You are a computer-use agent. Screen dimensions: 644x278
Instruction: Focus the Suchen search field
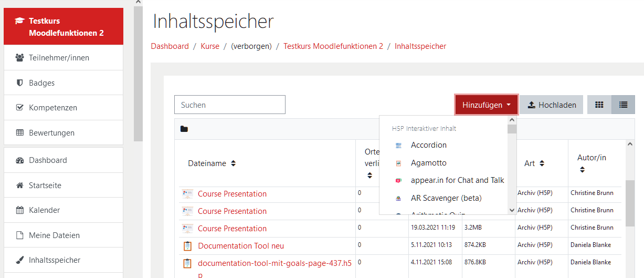[230, 105]
